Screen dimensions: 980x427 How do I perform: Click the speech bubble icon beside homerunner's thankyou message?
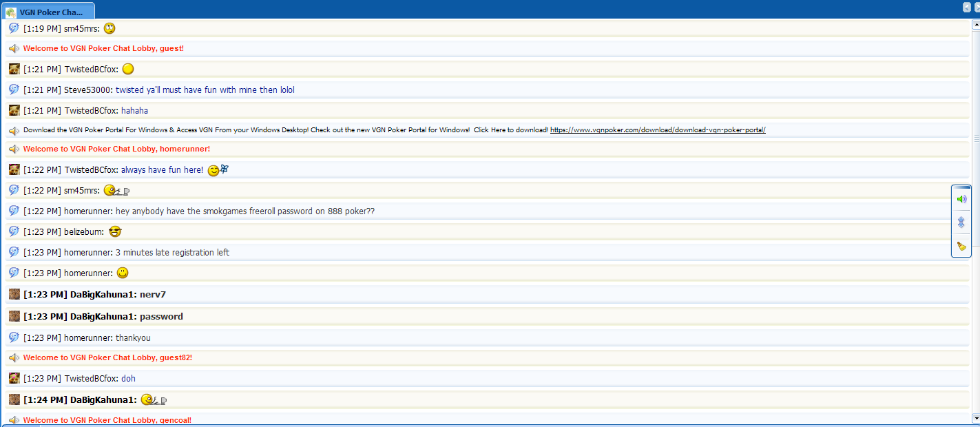(14, 337)
